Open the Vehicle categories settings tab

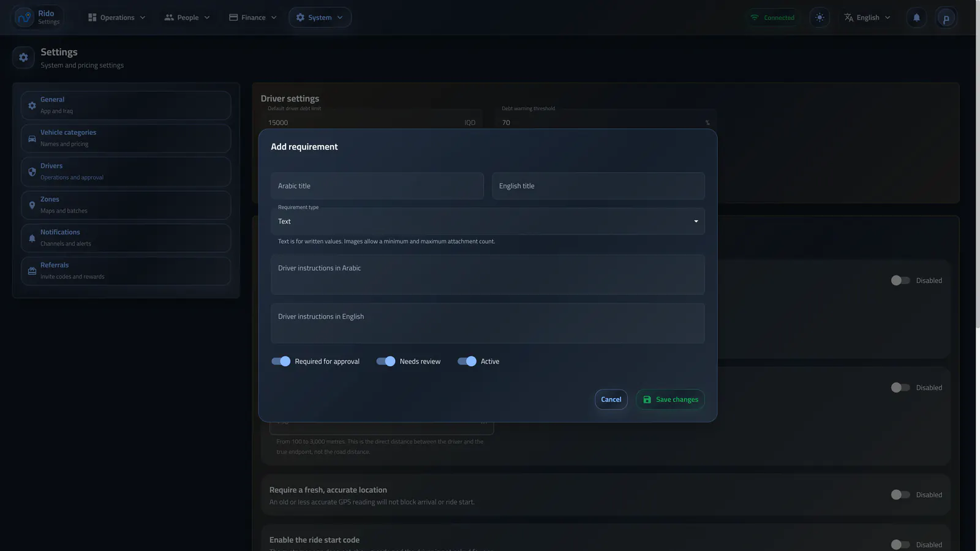[x=126, y=138]
